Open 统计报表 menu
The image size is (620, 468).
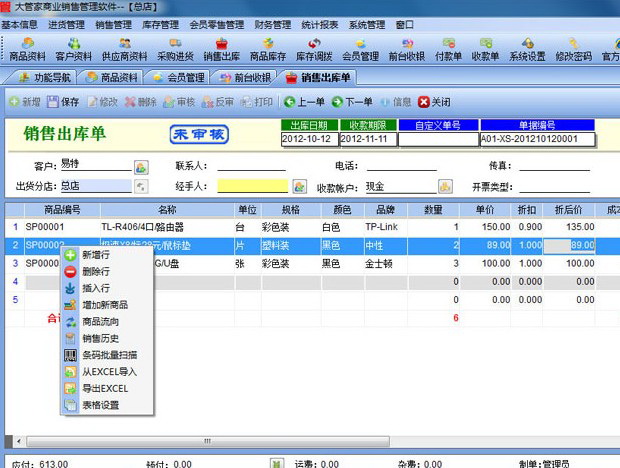pyautogui.click(x=320, y=25)
